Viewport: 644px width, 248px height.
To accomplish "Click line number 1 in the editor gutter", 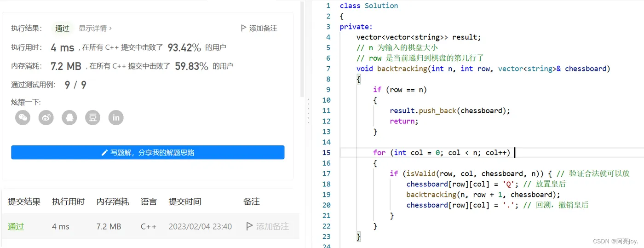I will pos(328,6).
